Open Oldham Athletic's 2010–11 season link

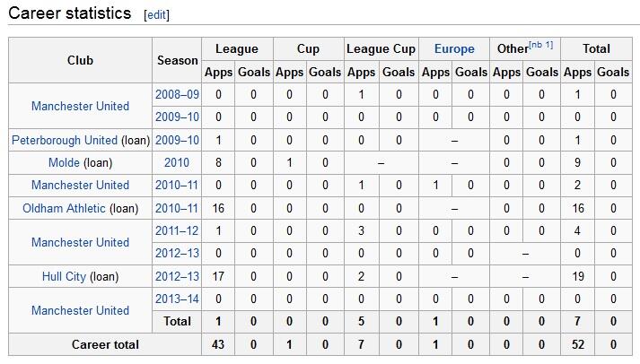pyautogui.click(x=177, y=208)
